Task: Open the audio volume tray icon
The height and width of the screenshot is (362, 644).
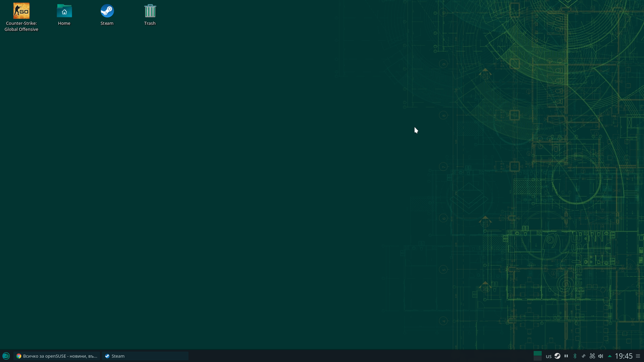Action: [601, 356]
